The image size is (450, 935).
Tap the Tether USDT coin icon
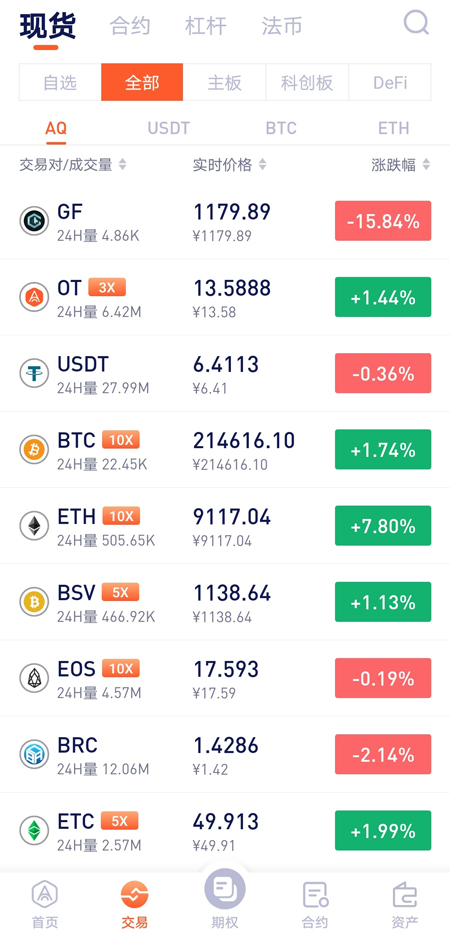pos(34,373)
